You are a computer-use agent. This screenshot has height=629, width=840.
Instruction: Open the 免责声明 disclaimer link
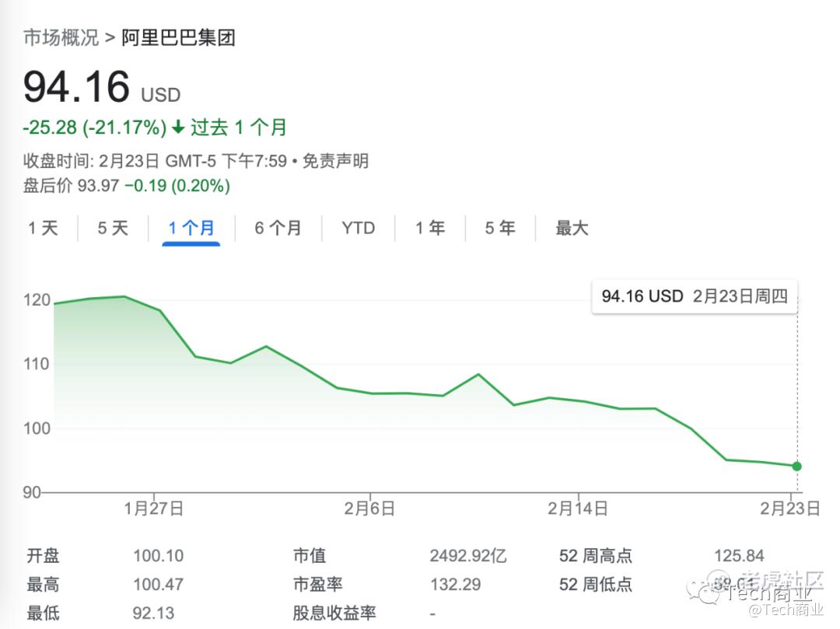(335, 161)
